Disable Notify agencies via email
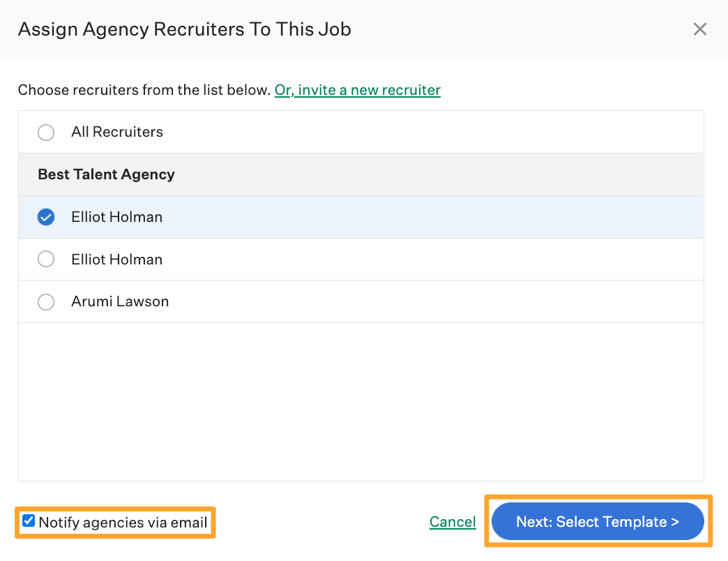This screenshot has height=561, width=728. point(28,521)
